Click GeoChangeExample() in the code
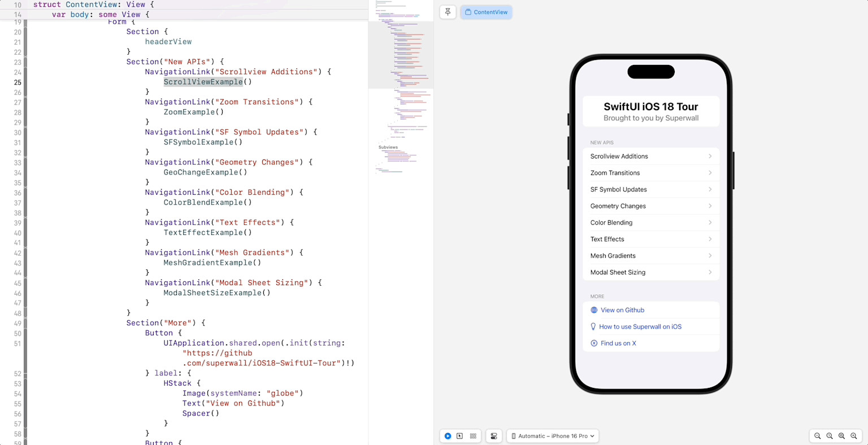This screenshot has height=445, width=868. point(205,172)
